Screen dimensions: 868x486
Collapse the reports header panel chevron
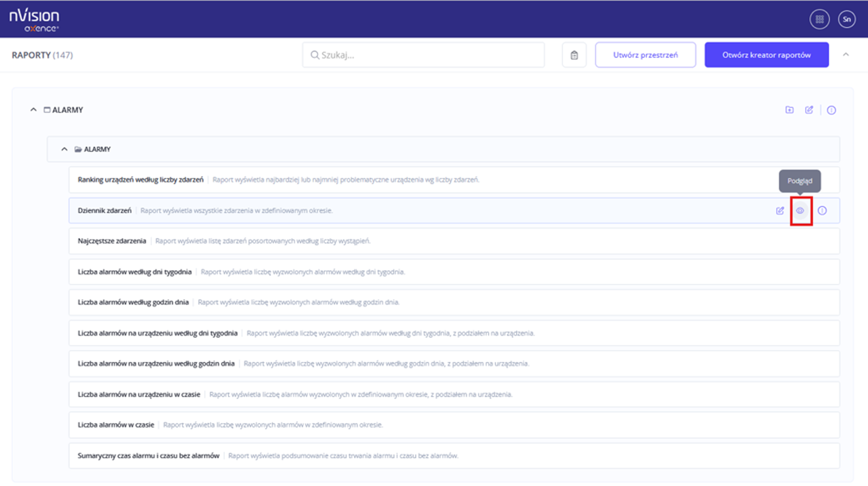846,55
